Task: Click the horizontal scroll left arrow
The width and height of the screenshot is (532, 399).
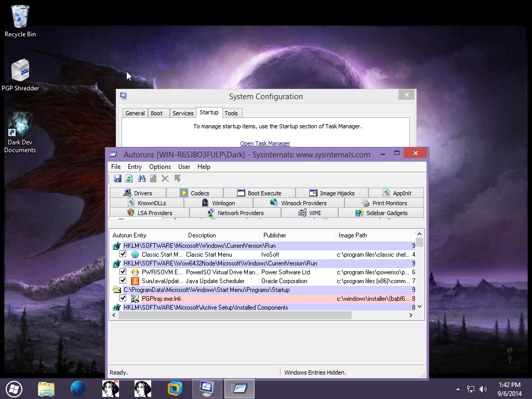Action: pyautogui.click(x=114, y=315)
